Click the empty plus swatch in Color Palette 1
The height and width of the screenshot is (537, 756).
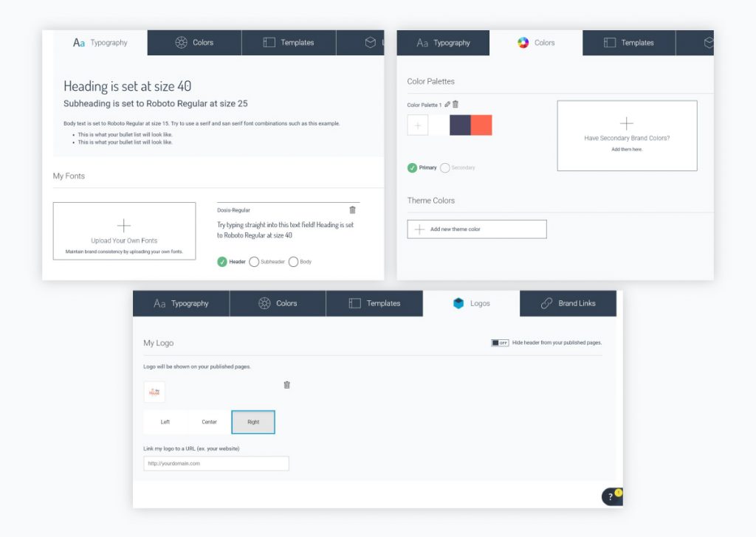point(418,125)
